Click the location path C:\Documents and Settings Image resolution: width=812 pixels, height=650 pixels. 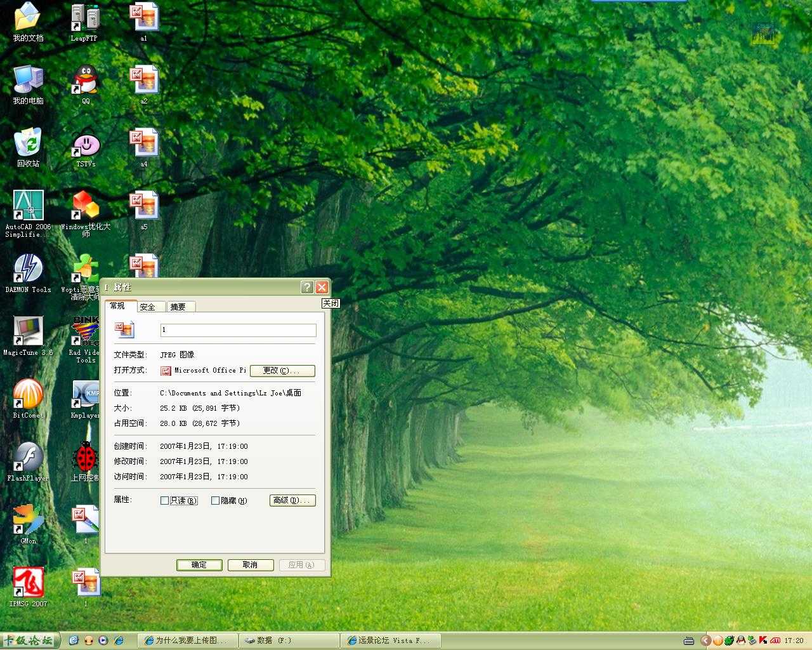point(231,393)
